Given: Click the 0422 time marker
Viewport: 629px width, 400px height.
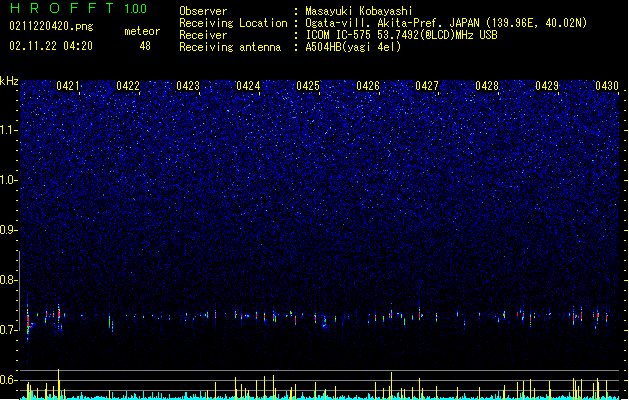Looking at the screenshot, I should point(128,86).
